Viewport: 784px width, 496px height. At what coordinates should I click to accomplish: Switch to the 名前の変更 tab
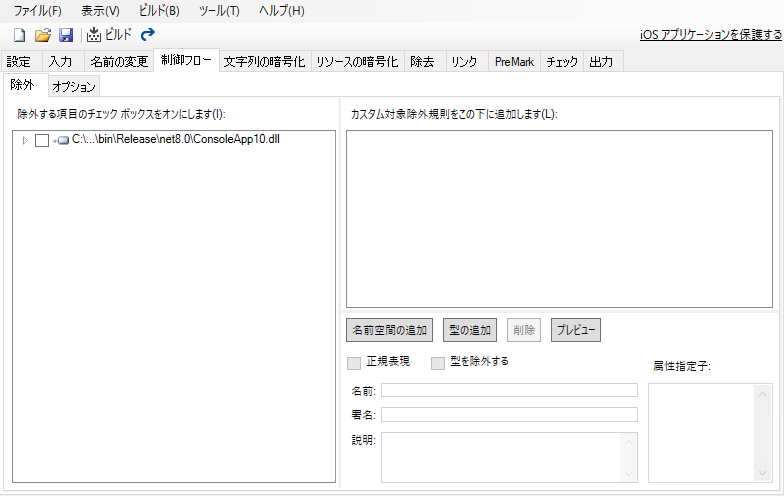click(x=118, y=62)
